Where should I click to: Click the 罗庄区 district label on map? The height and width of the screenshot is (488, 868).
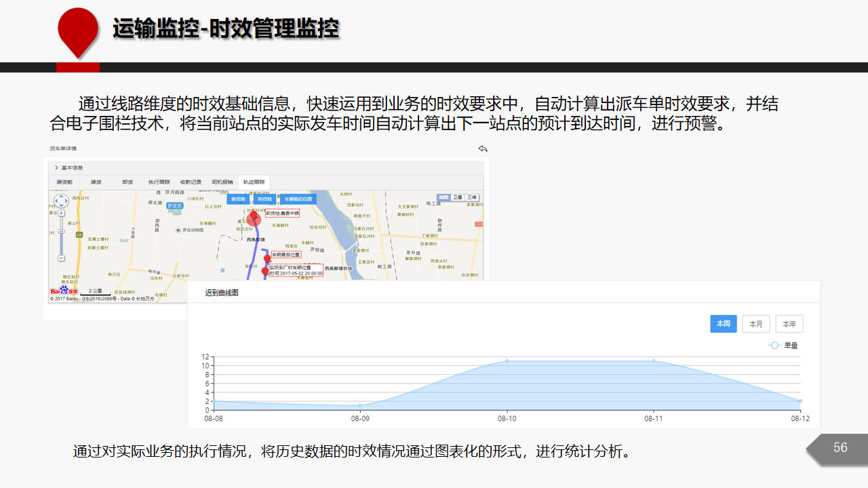[x=176, y=205]
